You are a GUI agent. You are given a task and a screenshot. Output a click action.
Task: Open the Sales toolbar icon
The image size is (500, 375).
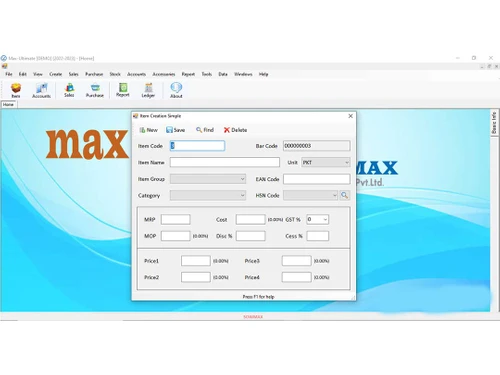tap(69, 90)
